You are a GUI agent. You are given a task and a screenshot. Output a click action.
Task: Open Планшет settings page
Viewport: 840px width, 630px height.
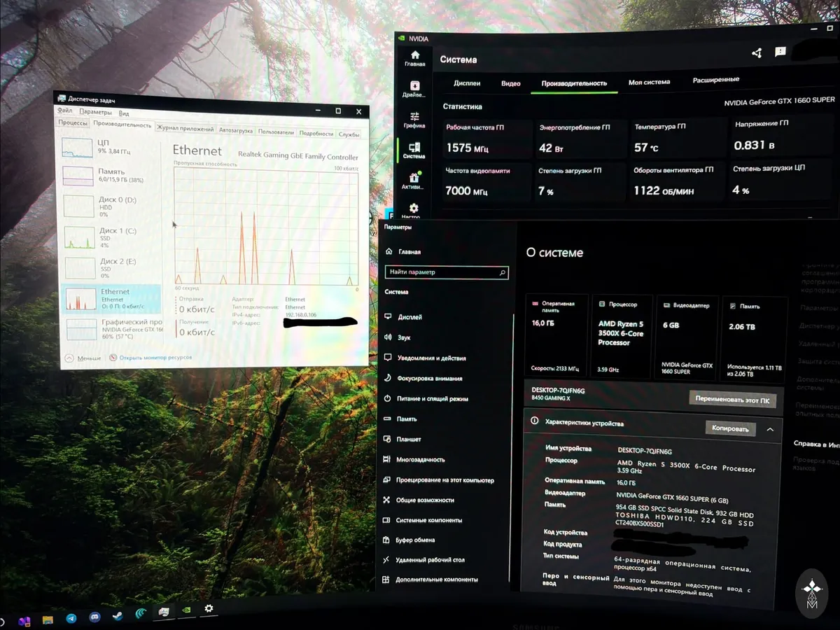402,439
